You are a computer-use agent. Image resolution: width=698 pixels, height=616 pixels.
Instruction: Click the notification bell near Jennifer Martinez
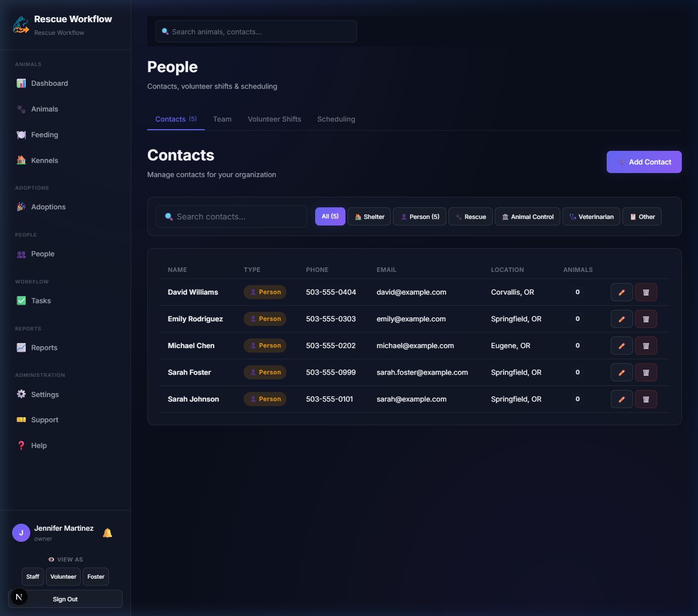click(107, 532)
